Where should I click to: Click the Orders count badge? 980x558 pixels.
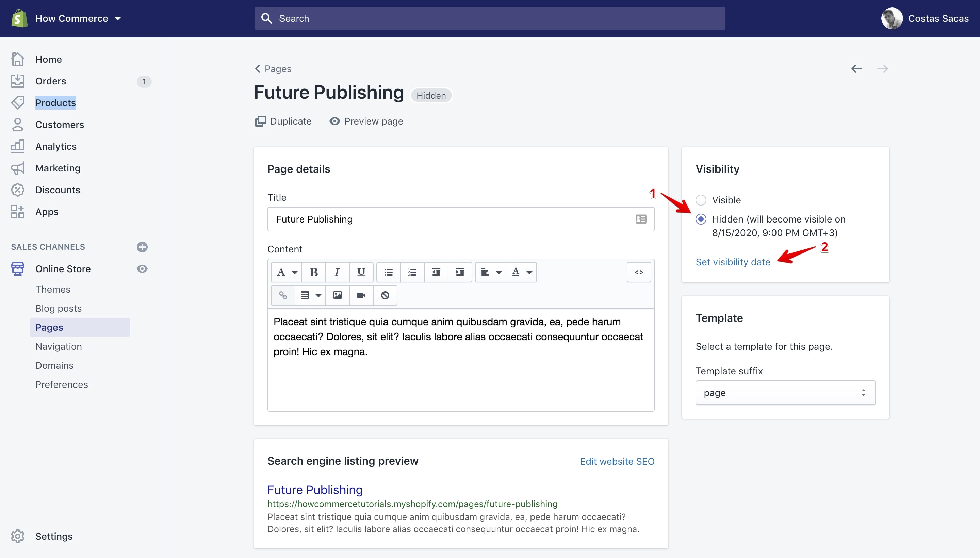(x=144, y=81)
